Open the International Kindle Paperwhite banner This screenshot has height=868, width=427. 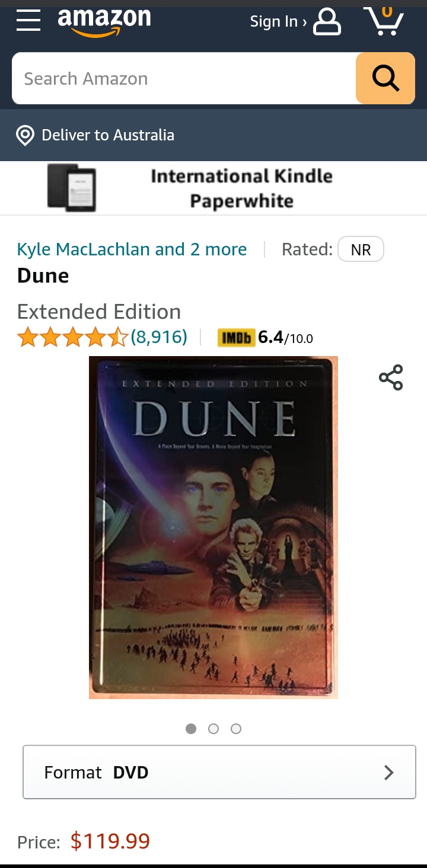pos(213,188)
